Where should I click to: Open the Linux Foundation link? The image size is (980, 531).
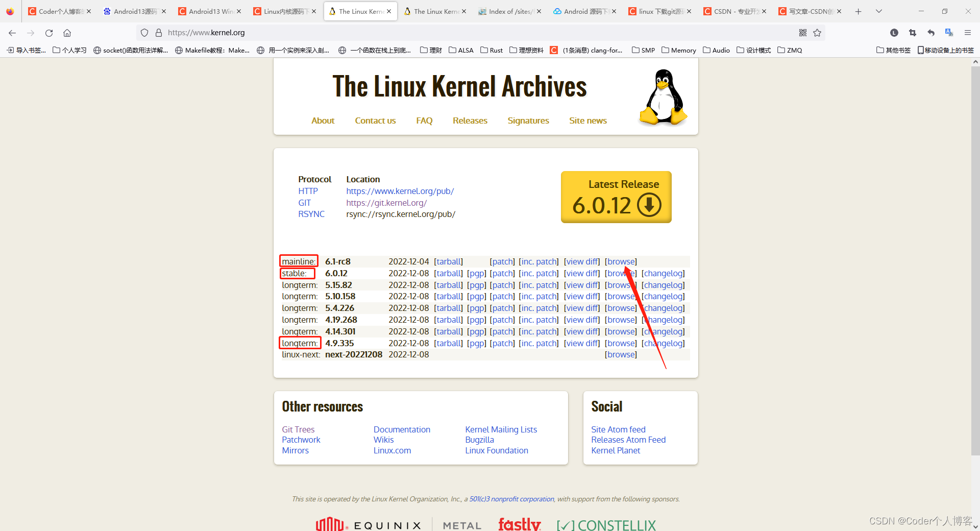[496, 450]
